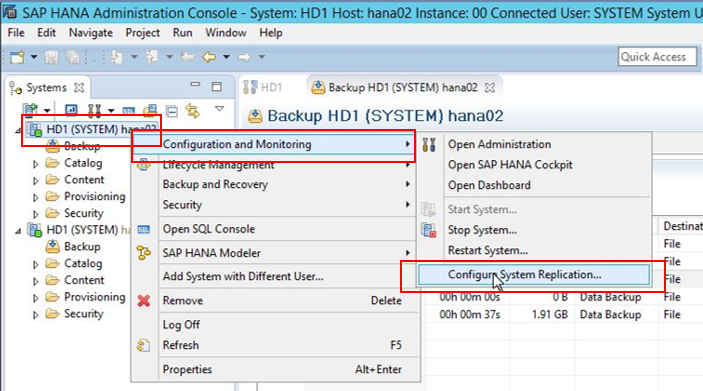Expand Security folder under second HD1 system

point(36,315)
